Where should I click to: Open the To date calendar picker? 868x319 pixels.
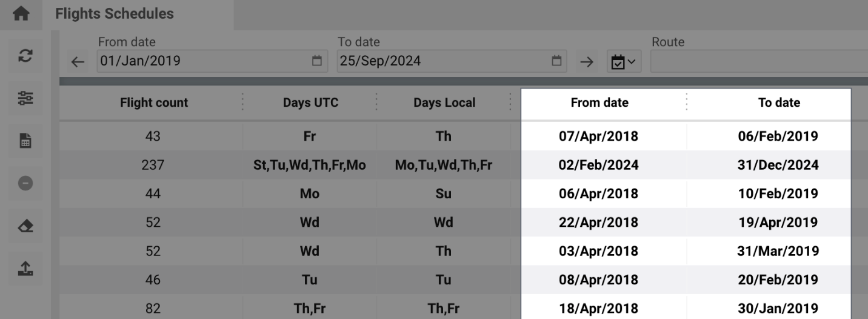[x=556, y=61]
